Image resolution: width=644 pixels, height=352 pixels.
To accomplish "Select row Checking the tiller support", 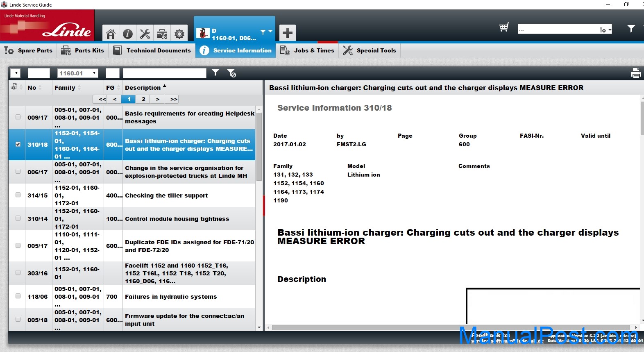I will 132,195.
